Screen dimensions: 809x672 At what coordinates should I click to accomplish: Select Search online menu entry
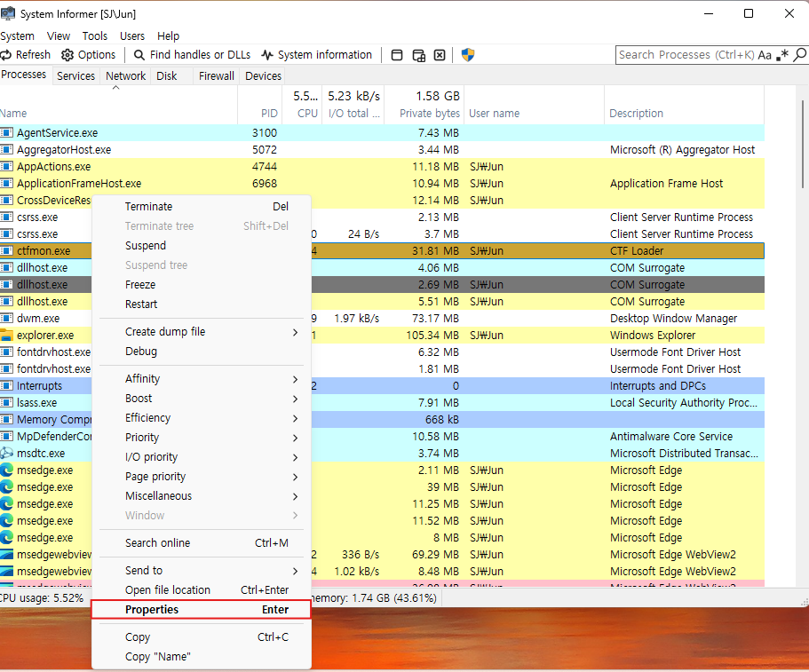[202, 543]
